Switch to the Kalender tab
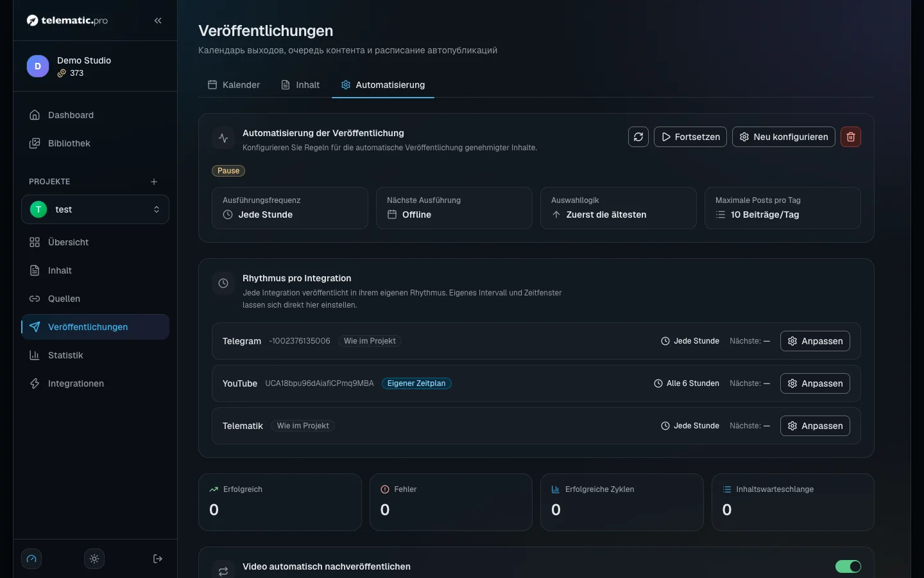Image resolution: width=924 pixels, height=578 pixels. [234, 85]
